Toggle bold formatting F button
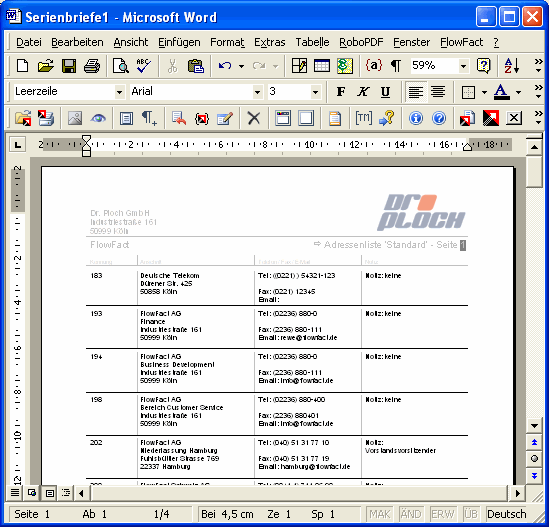This screenshot has width=549, height=527. (341, 92)
